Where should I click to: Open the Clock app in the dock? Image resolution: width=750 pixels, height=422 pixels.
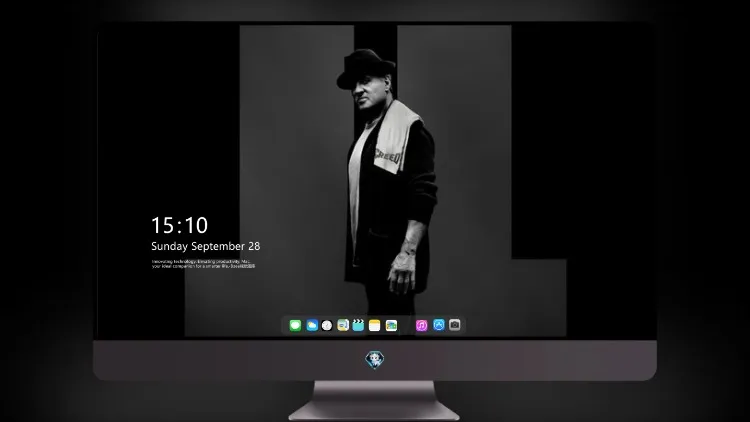coord(327,325)
